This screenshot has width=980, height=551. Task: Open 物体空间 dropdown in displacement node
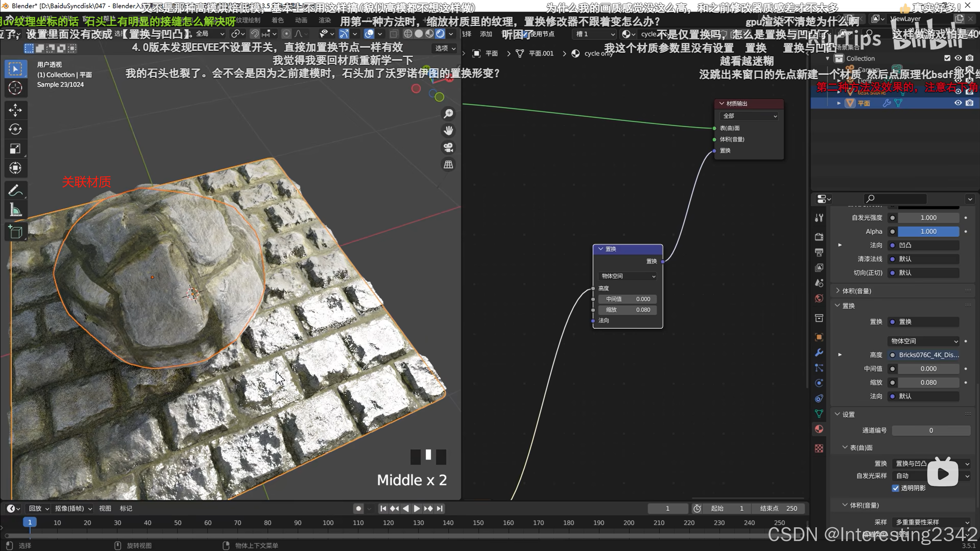tap(628, 276)
